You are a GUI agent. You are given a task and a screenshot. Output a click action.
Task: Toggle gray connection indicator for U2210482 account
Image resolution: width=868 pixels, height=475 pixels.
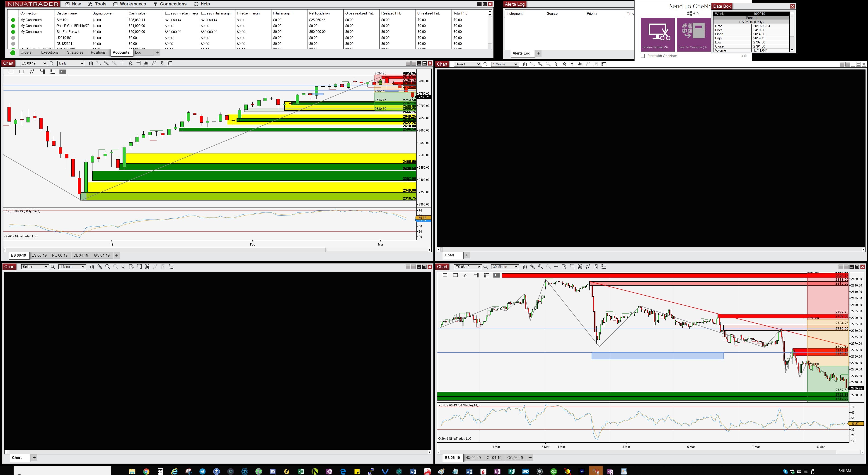pyautogui.click(x=13, y=38)
